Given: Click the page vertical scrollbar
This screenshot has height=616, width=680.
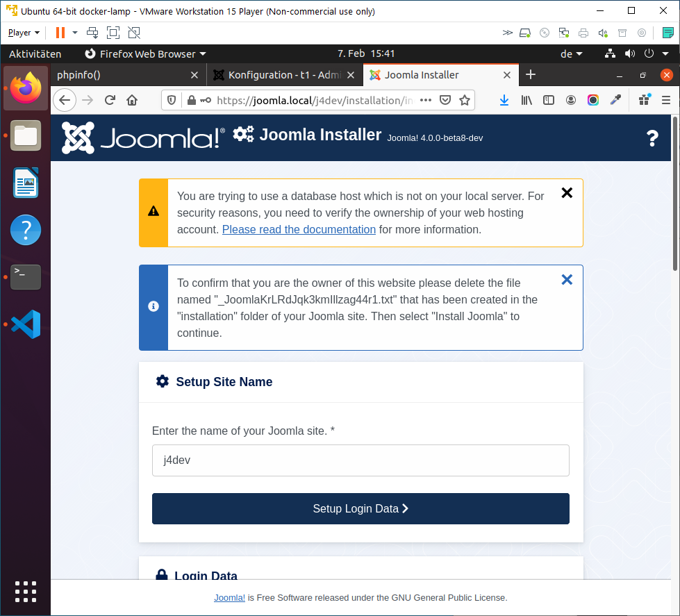Looking at the screenshot, I should [675, 193].
